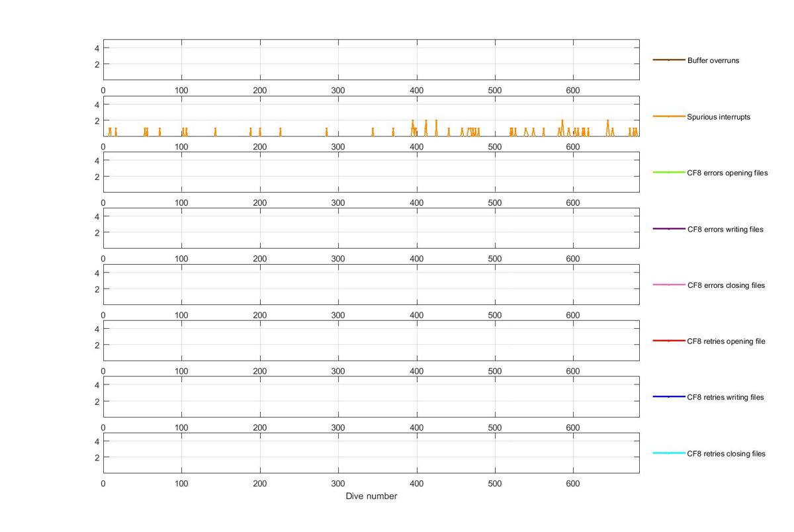Click the "4" y-tick of the Buffer overruns plot
Viewport: 794px width, 532px height.
[97, 48]
